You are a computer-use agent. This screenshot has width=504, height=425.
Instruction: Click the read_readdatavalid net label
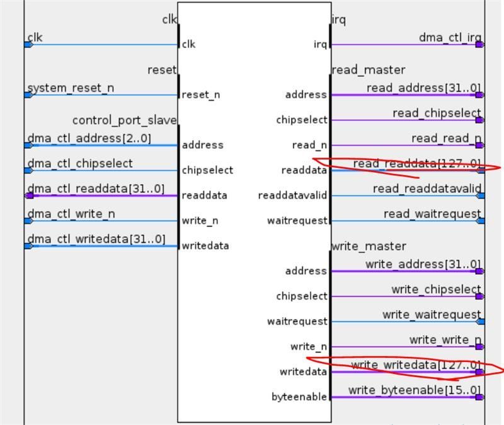point(427,189)
